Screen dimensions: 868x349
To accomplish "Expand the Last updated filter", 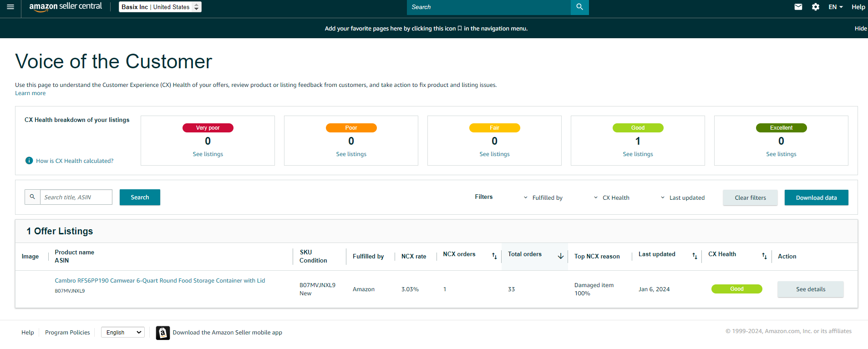I will point(683,197).
